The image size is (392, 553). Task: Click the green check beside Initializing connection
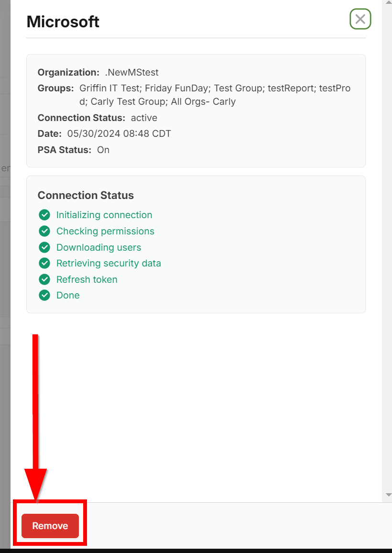point(44,215)
